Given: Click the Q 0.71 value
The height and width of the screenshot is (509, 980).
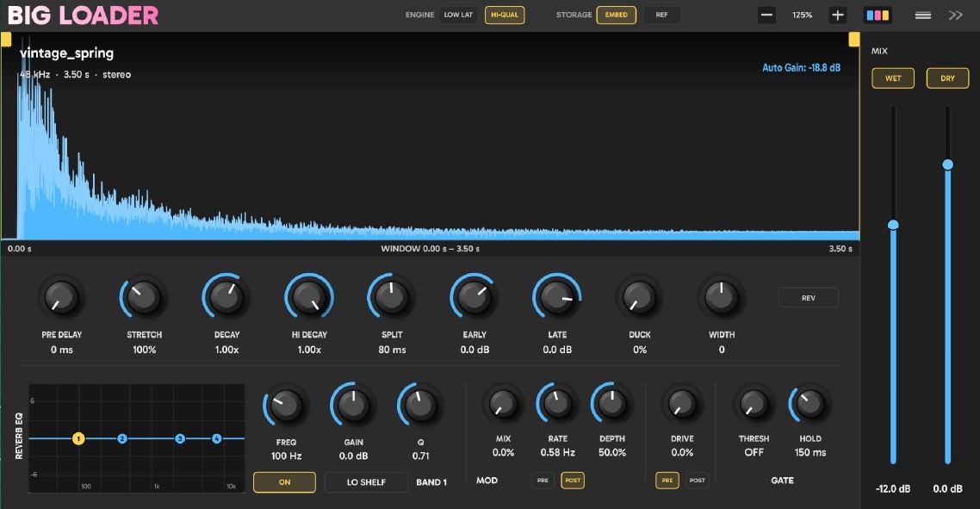Looking at the screenshot, I should coord(420,456).
